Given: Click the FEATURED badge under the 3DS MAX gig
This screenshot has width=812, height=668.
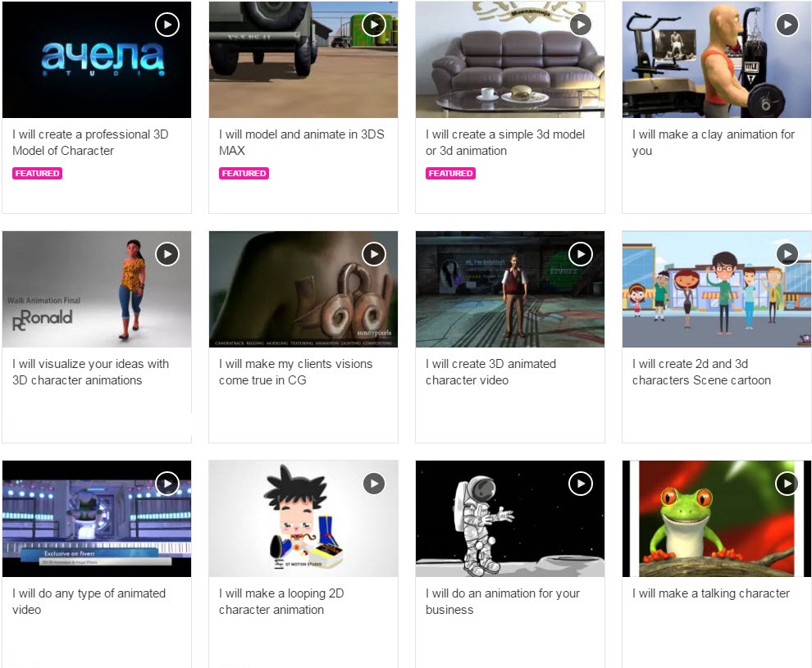Looking at the screenshot, I should [x=244, y=173].
